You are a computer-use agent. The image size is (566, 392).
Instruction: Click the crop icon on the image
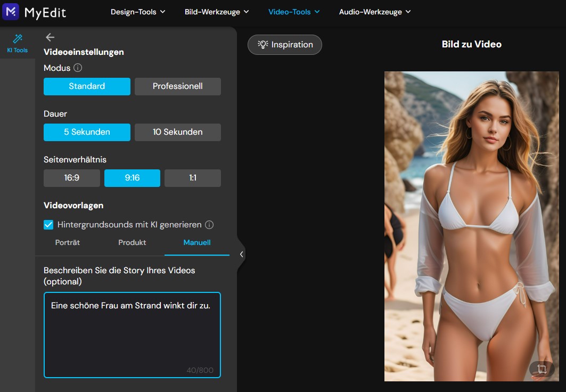542,369
